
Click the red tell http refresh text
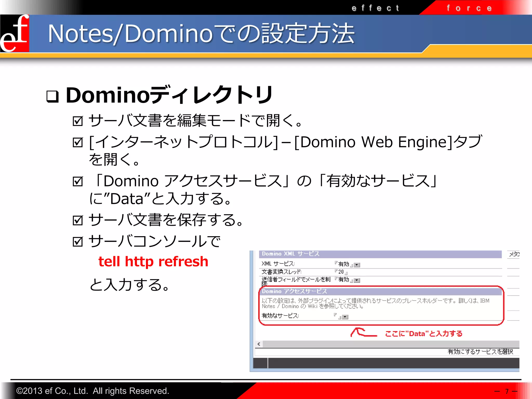153,261
